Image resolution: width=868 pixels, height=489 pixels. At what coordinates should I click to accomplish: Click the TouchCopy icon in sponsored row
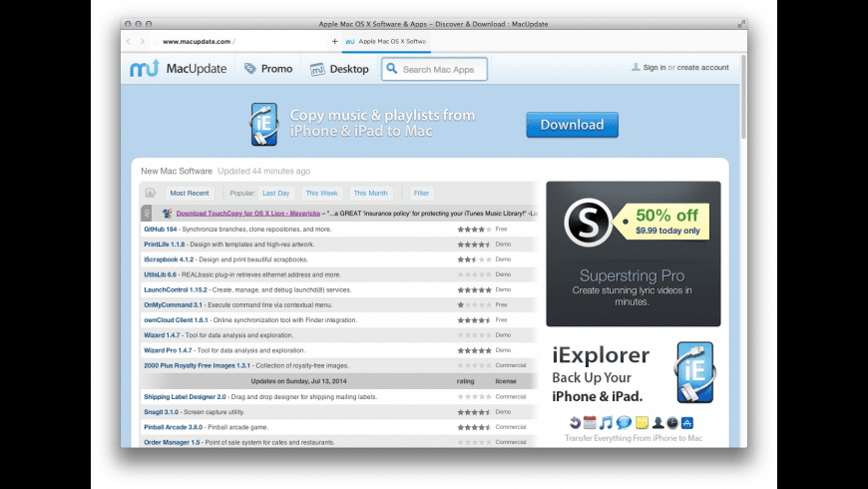point(168,214)
